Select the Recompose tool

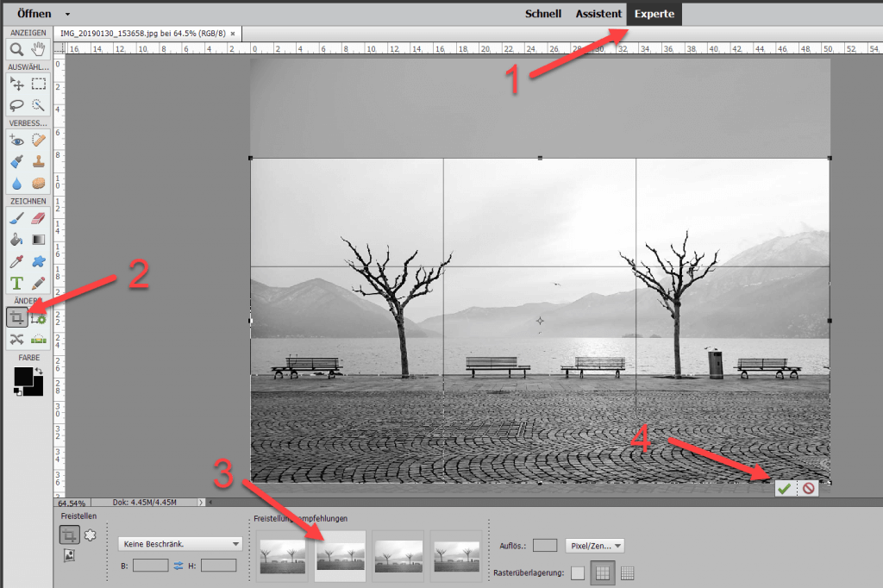(x=38, y=319)
